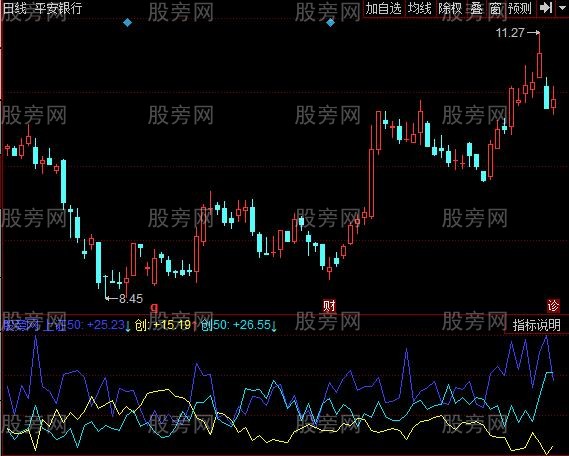Image resolution: width=569 pixels, height=456 pixels.
Task: Click the right blue diamond event marker
Action: click(330, 23)
